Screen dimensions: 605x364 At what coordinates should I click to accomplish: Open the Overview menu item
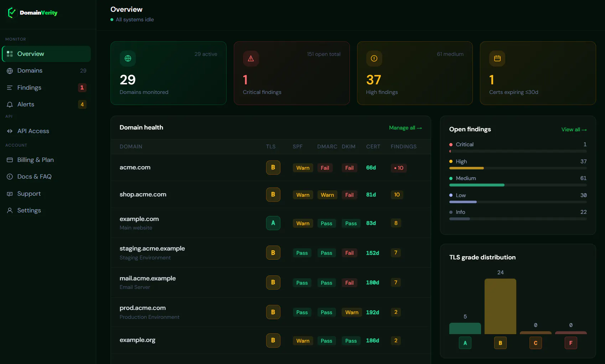click(x=46, y=54)
